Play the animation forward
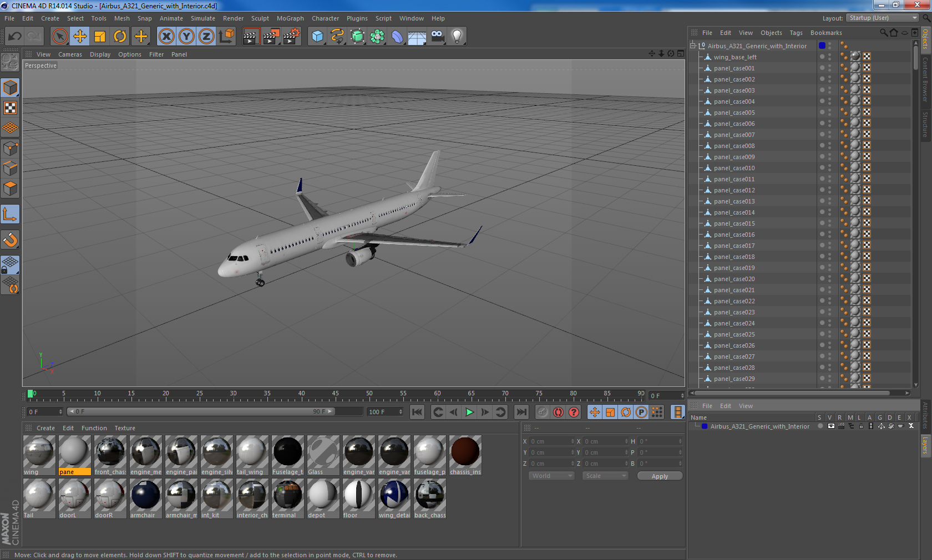The width and height of the screenshot is (932, 560). click(x=469, y=412)
